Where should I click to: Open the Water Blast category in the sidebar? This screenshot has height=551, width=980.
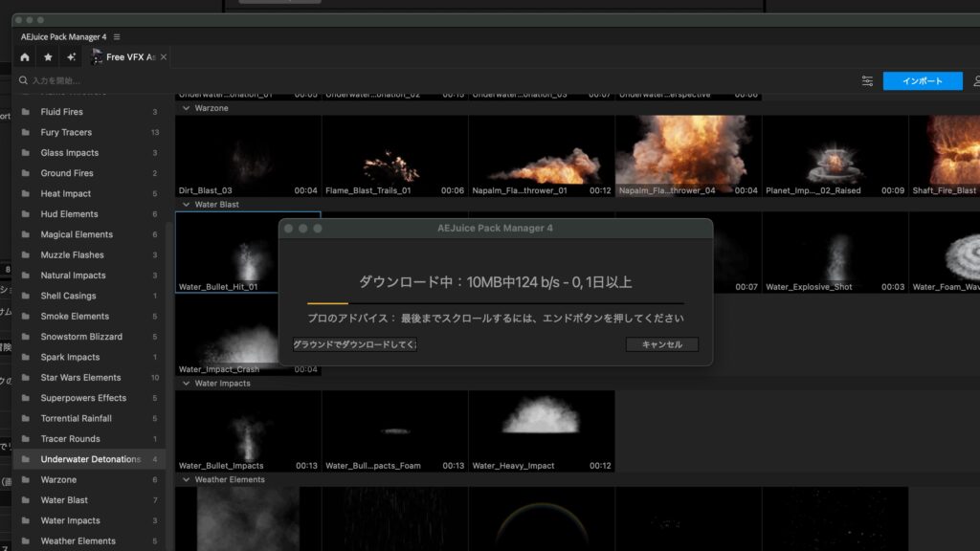click(x=89, y=499)
